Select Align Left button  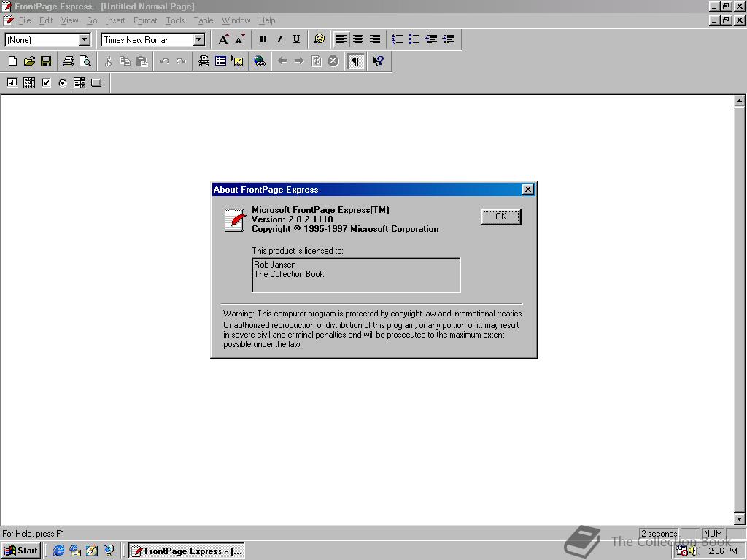[341, 39]
